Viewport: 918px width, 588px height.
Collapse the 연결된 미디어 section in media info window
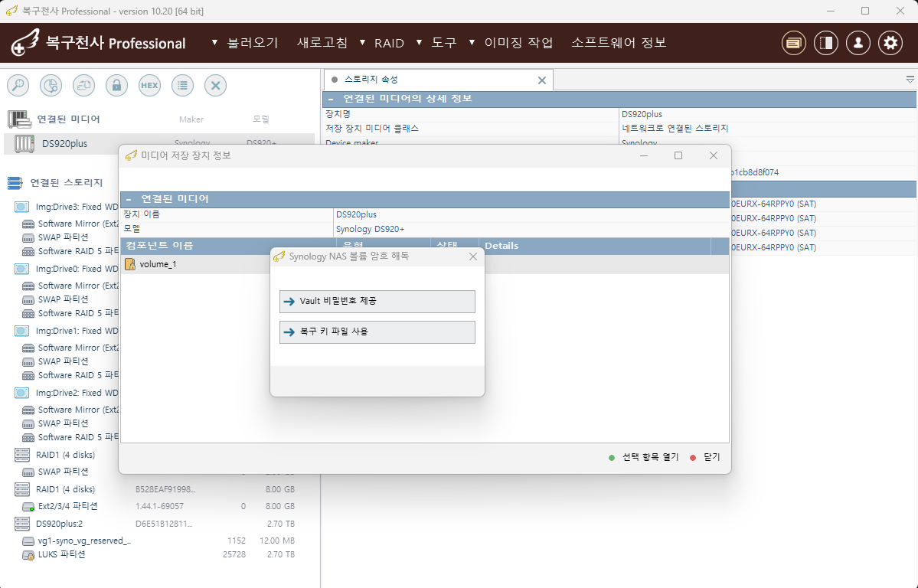coord(129,199)
